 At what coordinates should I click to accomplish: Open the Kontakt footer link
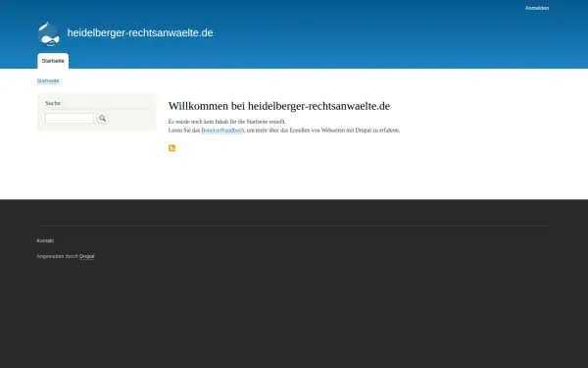pos(45,240)
